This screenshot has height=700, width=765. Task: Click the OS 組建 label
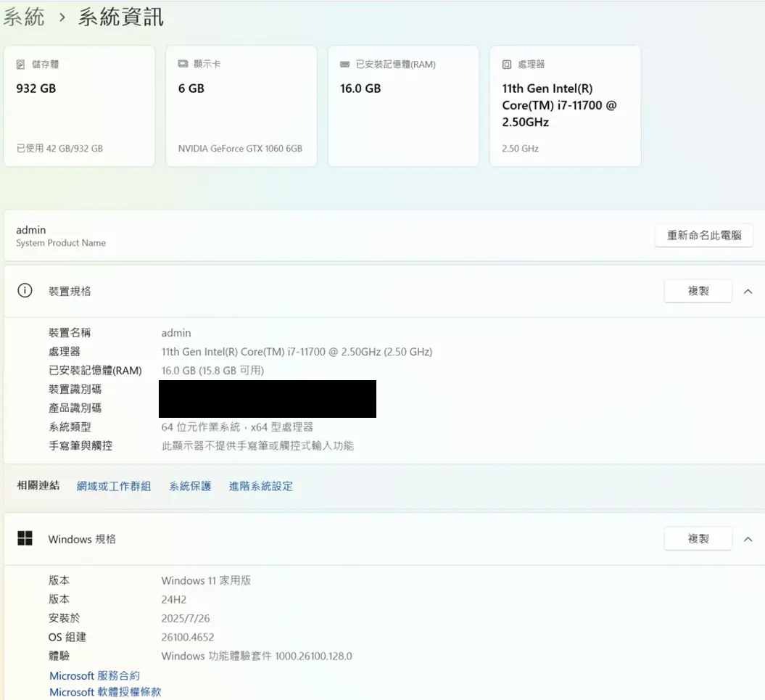click(x=67, y=637)
